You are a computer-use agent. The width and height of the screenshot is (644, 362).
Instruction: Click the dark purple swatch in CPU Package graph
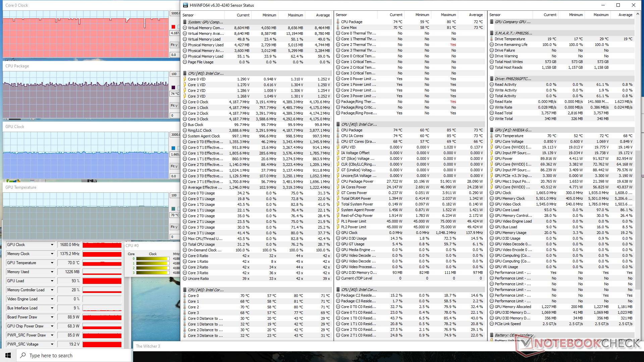(x=173, y=87)
